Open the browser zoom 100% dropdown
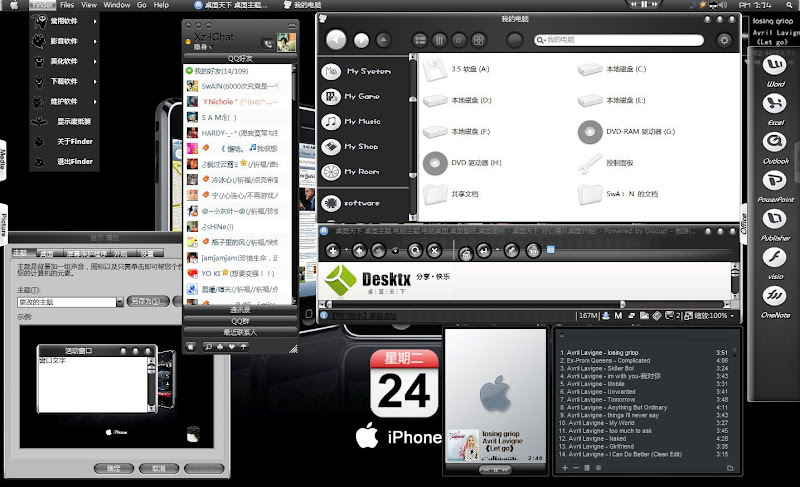 (x=732, y=316)
